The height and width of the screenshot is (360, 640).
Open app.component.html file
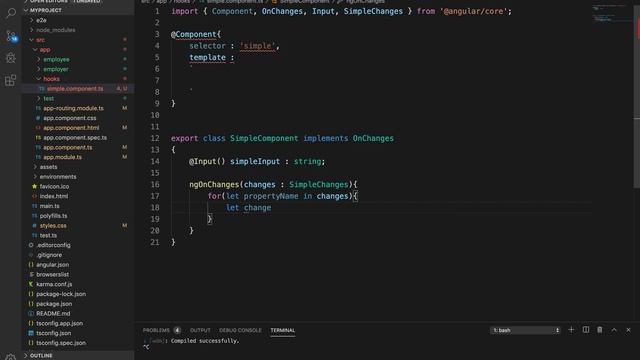click(x=71, y=128)
